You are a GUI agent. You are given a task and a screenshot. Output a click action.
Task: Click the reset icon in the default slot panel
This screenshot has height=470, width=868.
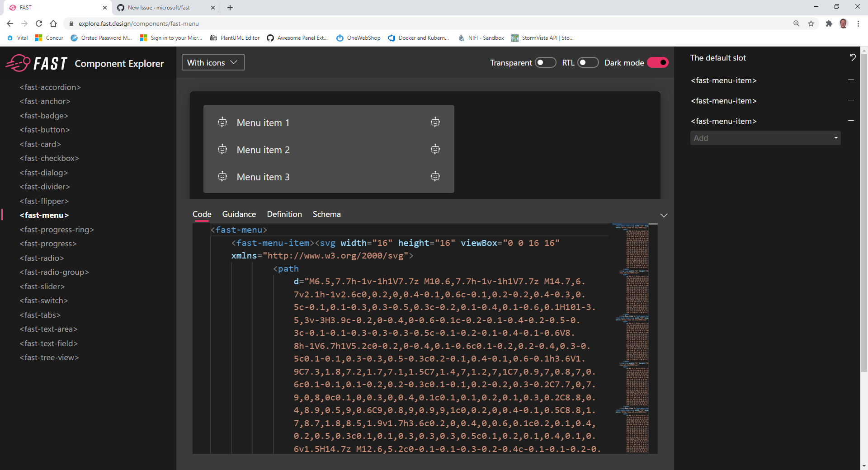[x=853, y=57]
